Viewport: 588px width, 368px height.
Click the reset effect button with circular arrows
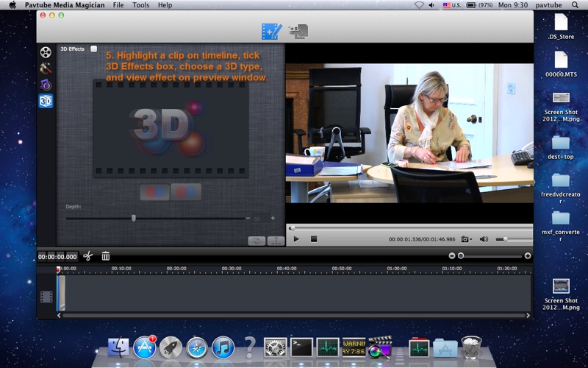point(257,241)
